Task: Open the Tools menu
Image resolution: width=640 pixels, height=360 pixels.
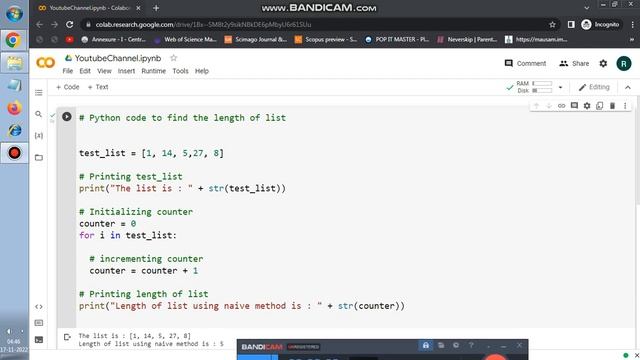Action: pos(180,71)
